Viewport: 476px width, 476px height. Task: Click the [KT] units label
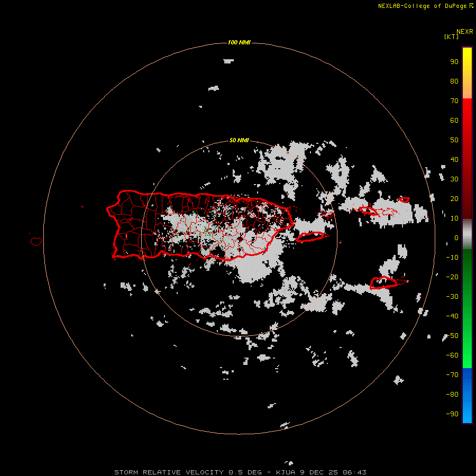(x=451, y=36)
